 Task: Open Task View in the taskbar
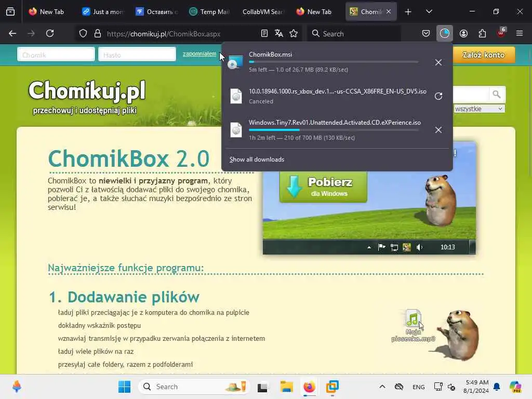pos(262,387)
